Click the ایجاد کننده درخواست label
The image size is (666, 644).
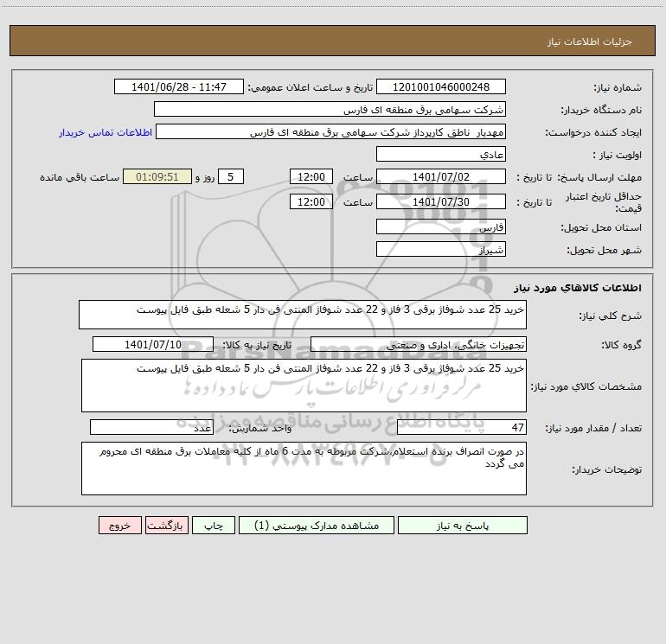point(593,132)
